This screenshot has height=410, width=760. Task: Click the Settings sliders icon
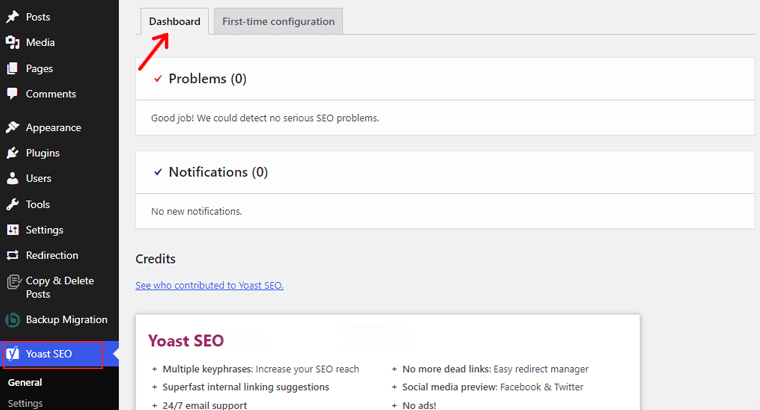point(13,230)
